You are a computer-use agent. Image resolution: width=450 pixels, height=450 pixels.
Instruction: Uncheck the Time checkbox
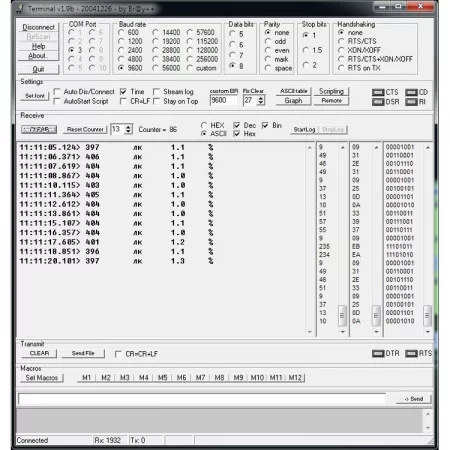[123, 92]
